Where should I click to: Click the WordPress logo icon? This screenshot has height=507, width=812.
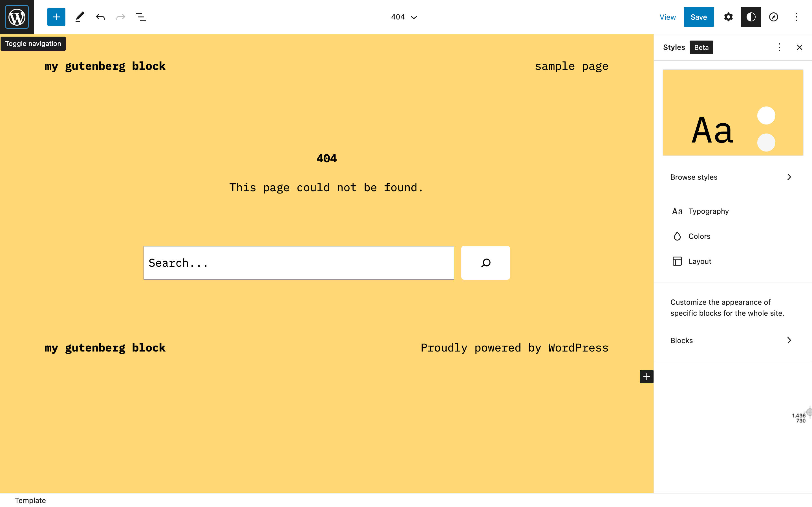point(17,17)
